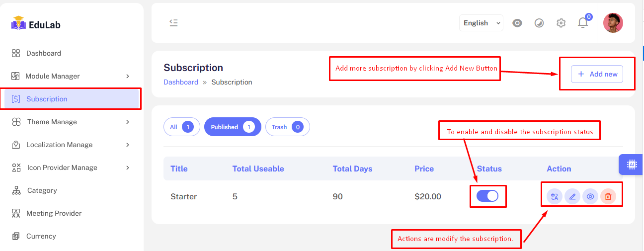Click the sidebar collapse icon

[173, 23]
